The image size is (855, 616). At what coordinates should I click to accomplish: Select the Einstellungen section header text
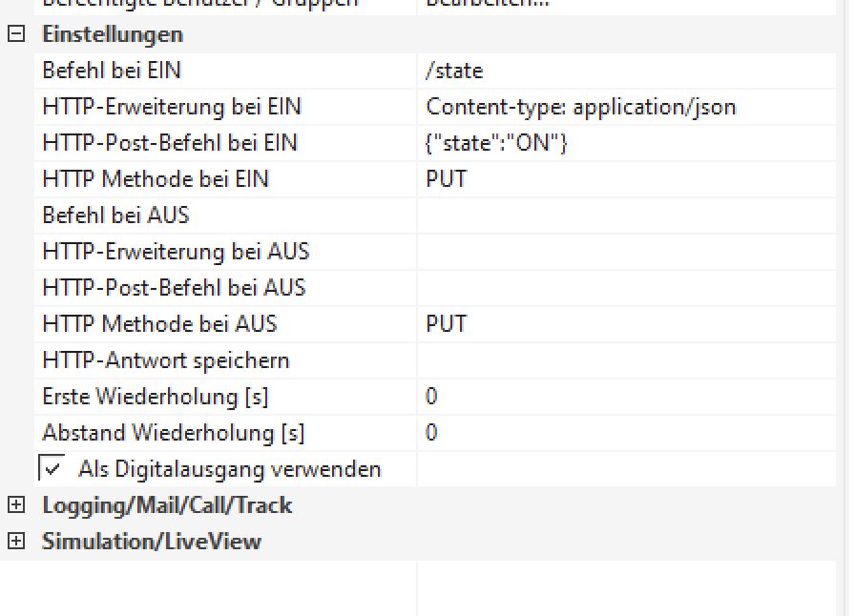113,34
